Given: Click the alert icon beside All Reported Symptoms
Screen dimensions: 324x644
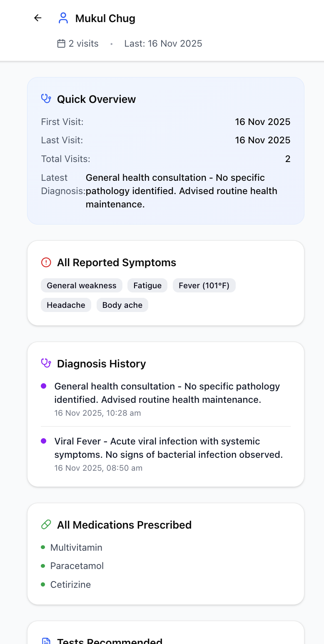Looking at the screenshot, I should [46, 262].
